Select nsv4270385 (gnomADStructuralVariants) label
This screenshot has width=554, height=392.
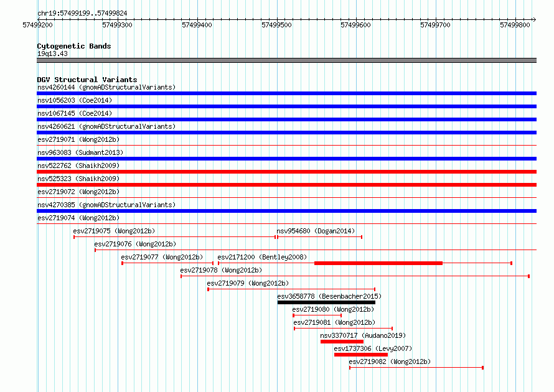tap(106, 205)
